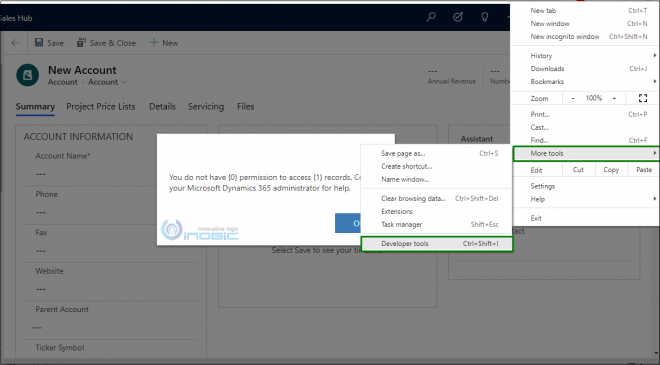Open the search magnifier in top bar
This screenshot has height=365, width=660.
[x=431, y=17]
